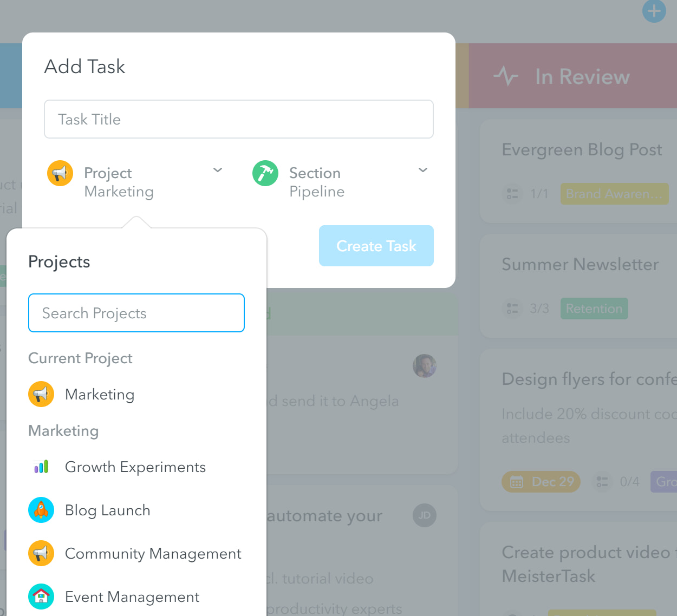The image size is (677, 616).
Task: Select Event Management project entry
Action: [x=132, y=597]
